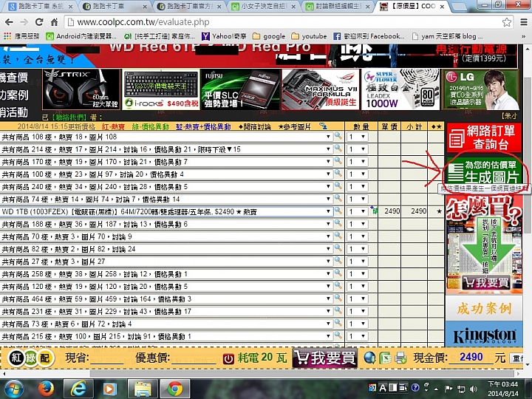This screenshot has width=532, height=399.
Task: Switch to the 跑跑卡丁車官方 tab
Action: coord(190,6)
